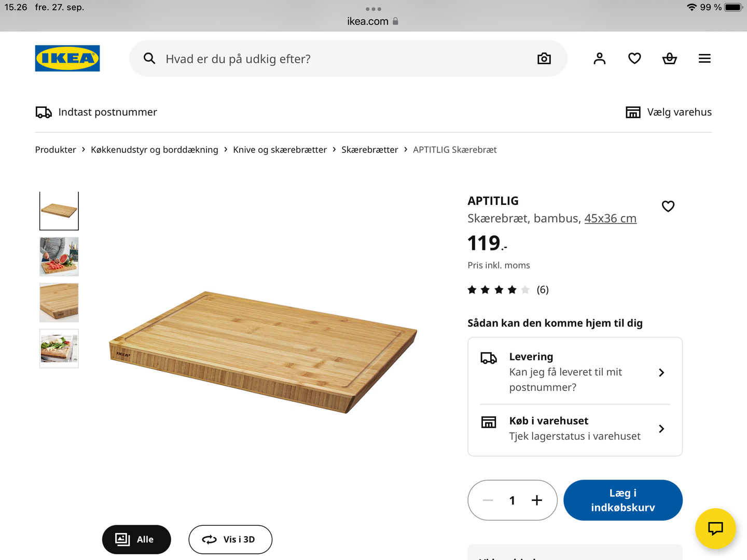Open the user profile icon
Image resolution: width=747 pixels, height=560 pixels.
600,59
